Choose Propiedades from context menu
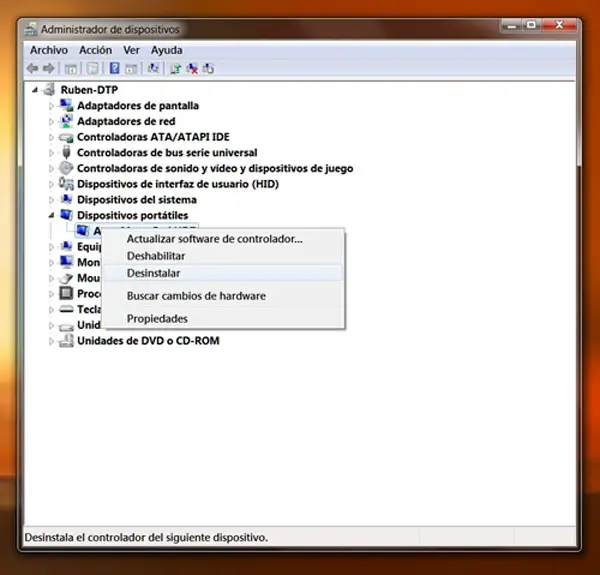The image size is (600, 575). click(223, 318)
